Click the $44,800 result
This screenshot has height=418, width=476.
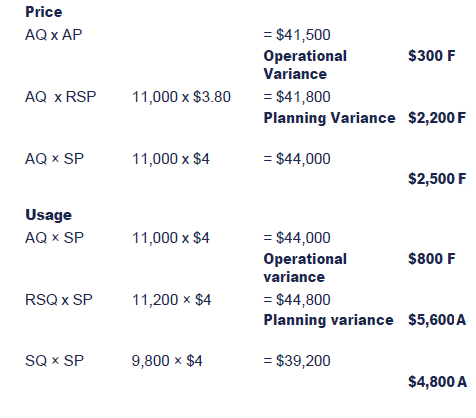pyautogui.click(x=297, y=300)
